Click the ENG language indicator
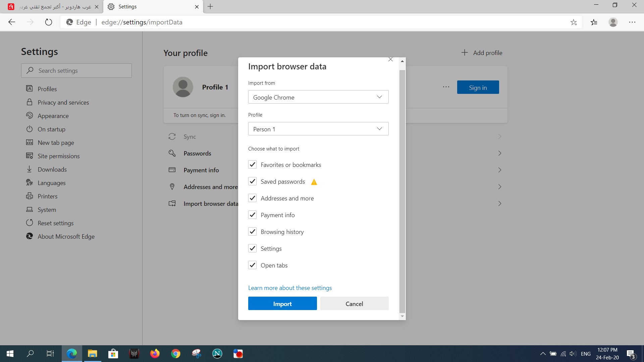 [x=586, y=354]
